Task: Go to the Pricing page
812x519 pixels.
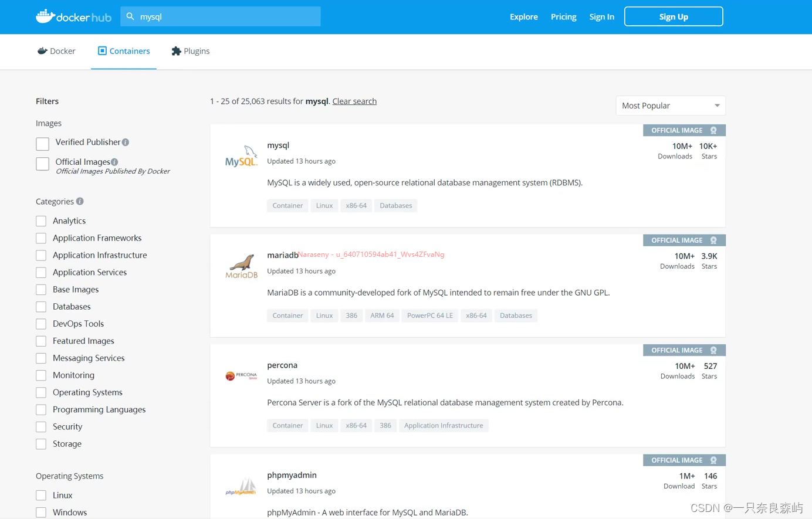Action: click(564, 16)
